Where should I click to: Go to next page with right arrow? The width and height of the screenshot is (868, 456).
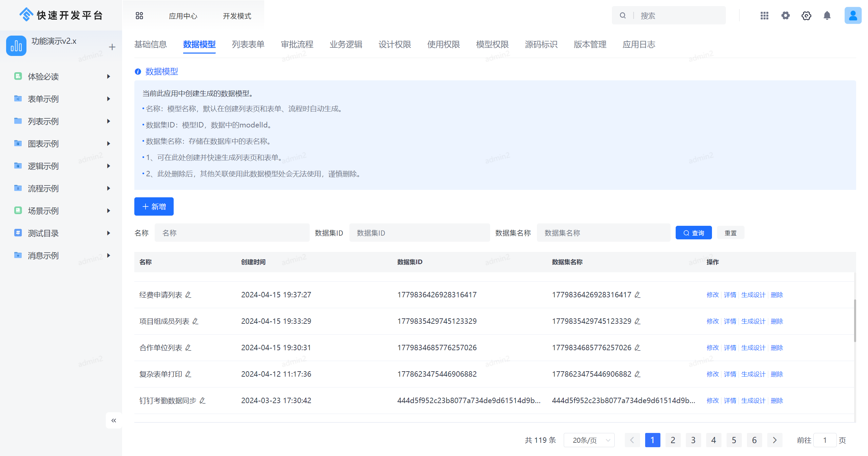[x=774, y=440]
